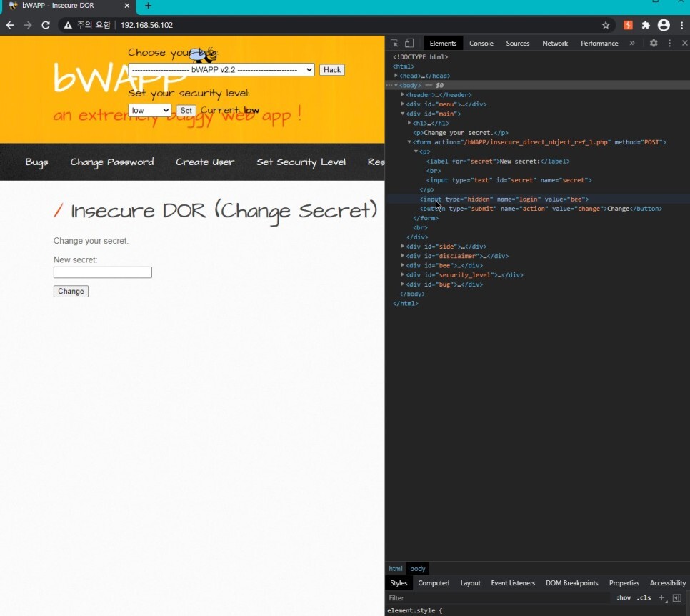Viewport: 690px width, 616px height.
Task: Open the Chrome three-dot menu
Action: point(681,25)
